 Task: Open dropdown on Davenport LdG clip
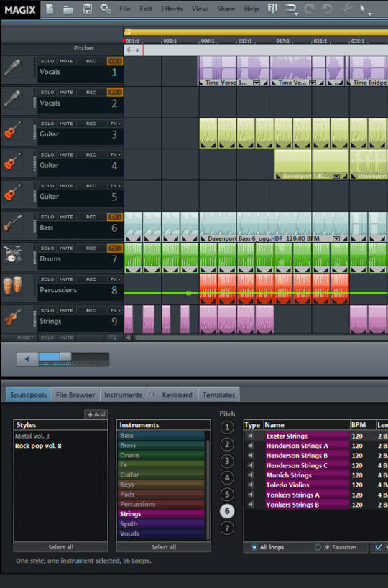(x=336, y=176)
